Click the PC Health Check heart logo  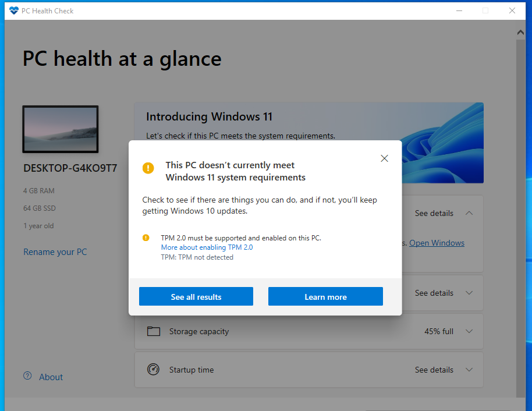click(x=14, y=10)
